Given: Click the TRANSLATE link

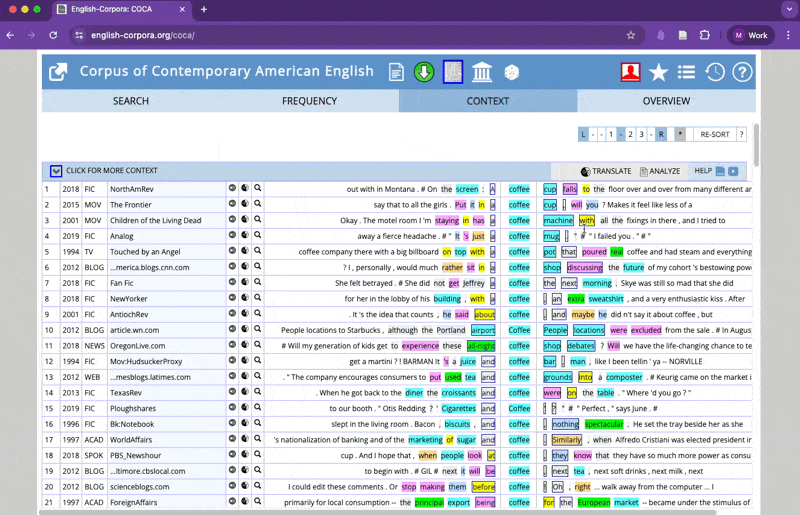Looking at the screenshot, I should (x=606, y=171).
